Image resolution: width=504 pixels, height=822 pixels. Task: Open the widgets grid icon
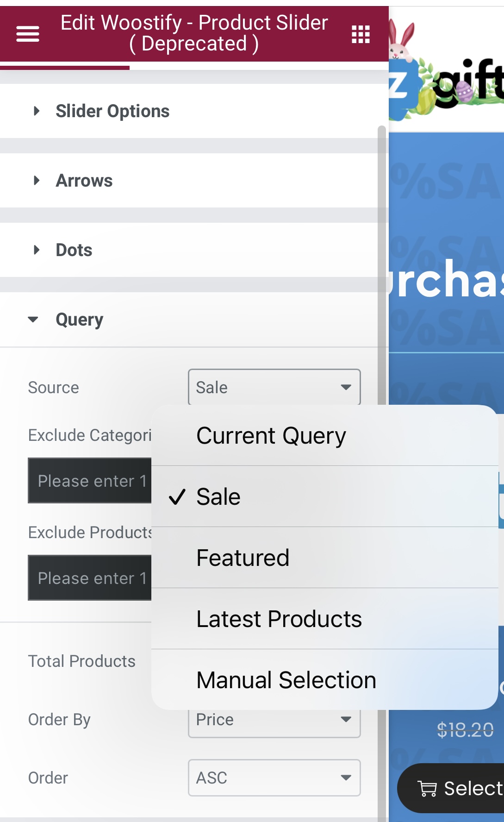click(361, 34)
